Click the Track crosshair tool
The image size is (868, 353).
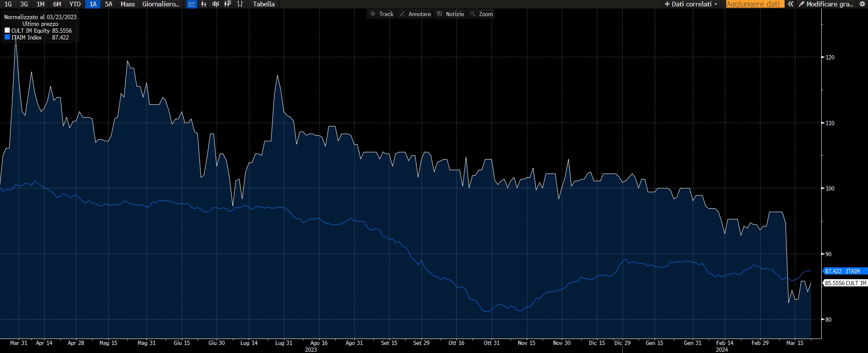(382, 14)
